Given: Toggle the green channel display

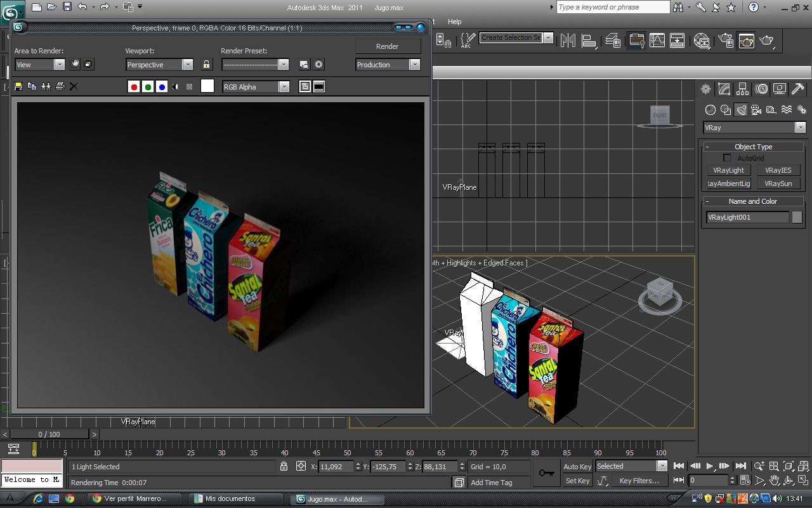Looking at the screenshot, I should pos(148,86).
